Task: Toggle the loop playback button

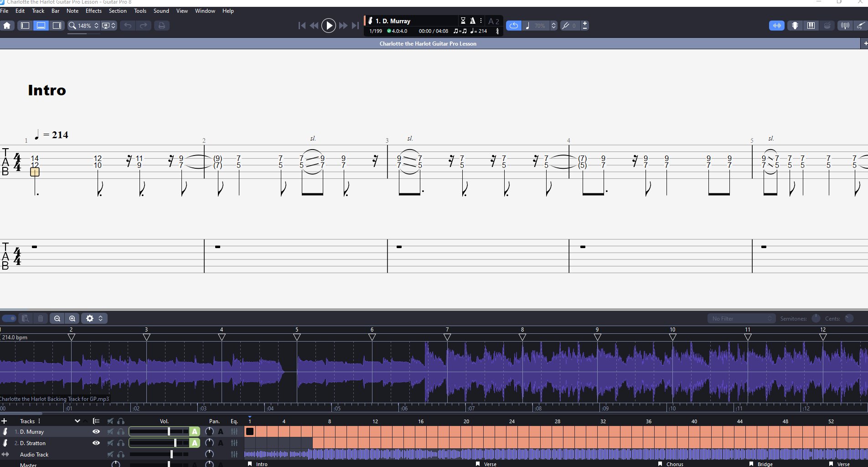Action: click(513, 26)
